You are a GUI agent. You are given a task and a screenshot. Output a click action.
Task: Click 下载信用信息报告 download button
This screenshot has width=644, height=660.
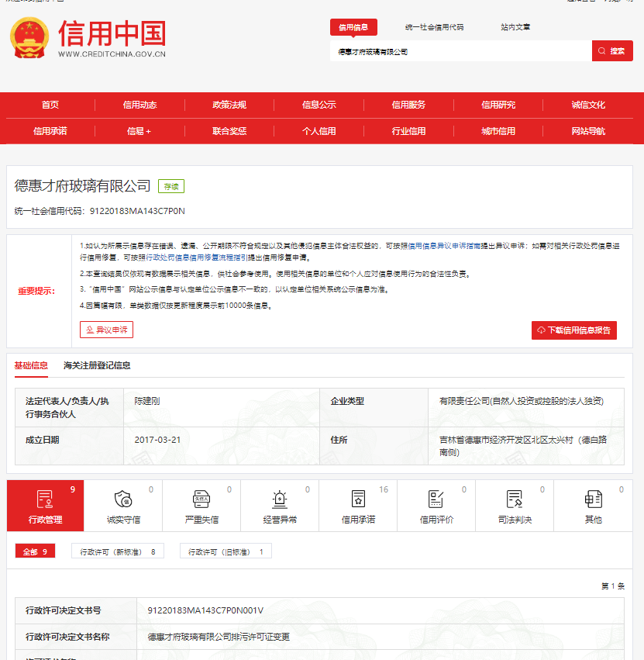pos(574,330)
